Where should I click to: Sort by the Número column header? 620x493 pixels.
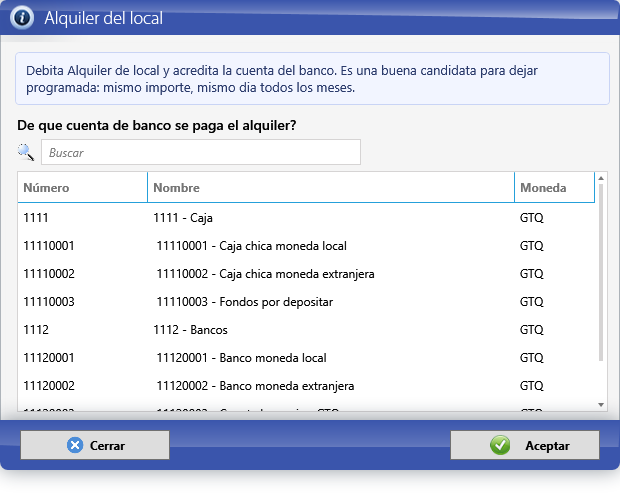(83, 187)
